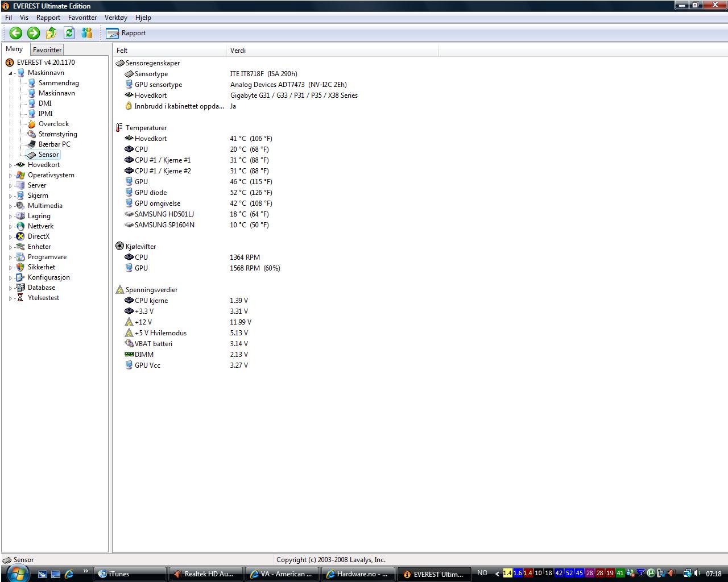Expand the Hovedkort tree node
Viewport: 728px width, 582px height.
10,165
